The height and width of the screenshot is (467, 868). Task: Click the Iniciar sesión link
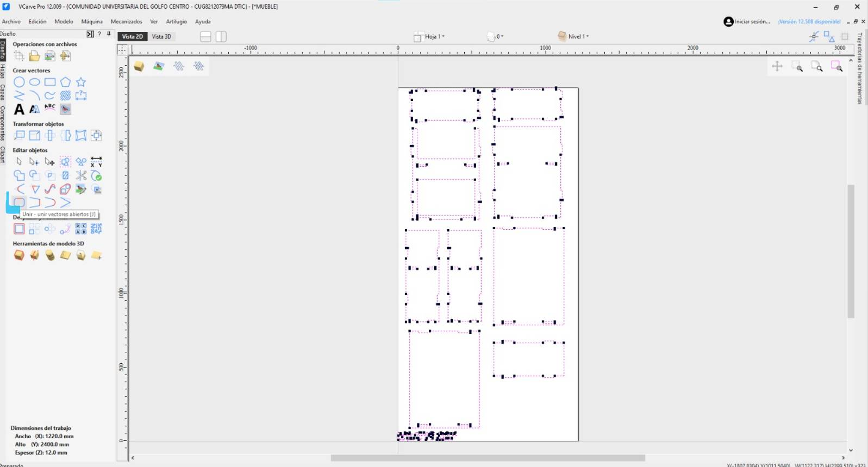(x=752, y=22)
